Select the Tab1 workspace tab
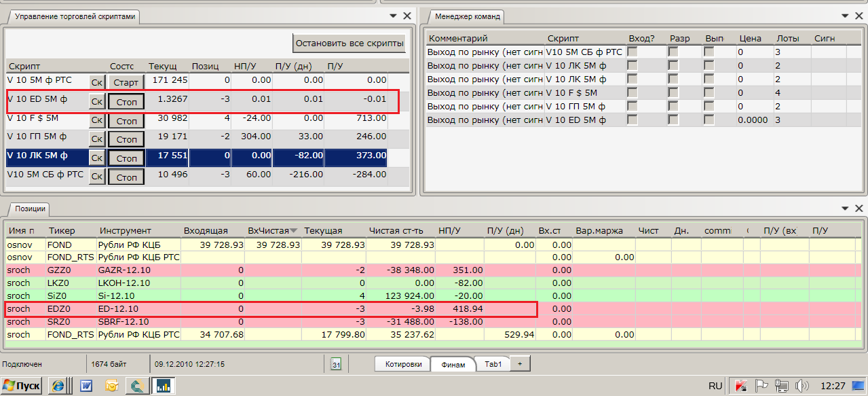The height and width of the screenshot is (396, 868). pyautogui.click(x=493, y=365)
